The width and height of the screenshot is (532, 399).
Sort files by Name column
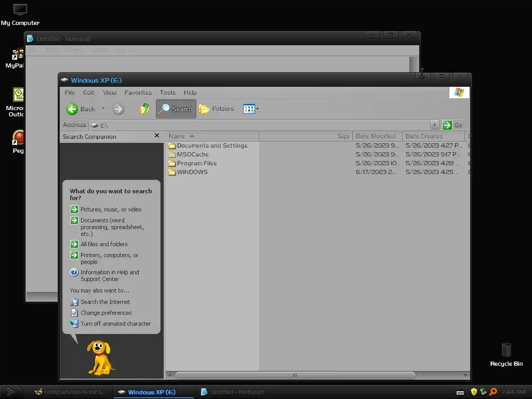pos(212,136)
